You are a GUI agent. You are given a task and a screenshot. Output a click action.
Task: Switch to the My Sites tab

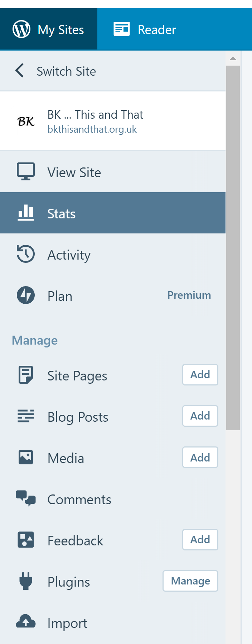pos(49,29)
